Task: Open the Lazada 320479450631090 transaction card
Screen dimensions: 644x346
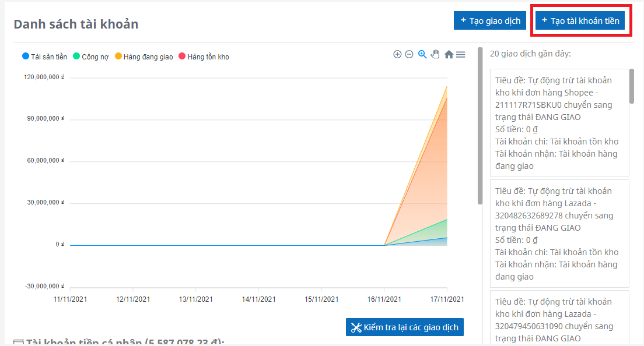Action: coord(559,317)
